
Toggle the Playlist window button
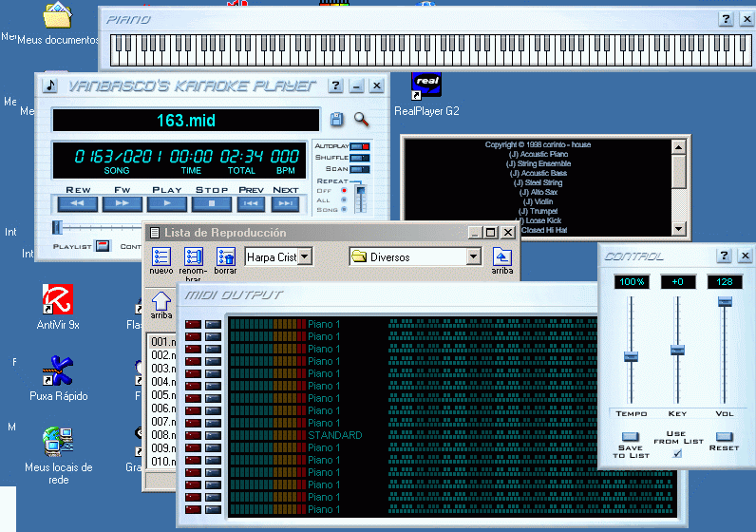(x=103, y=246)
